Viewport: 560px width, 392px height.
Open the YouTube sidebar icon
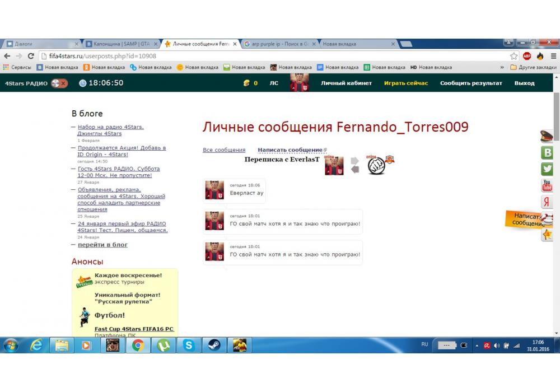547,185
